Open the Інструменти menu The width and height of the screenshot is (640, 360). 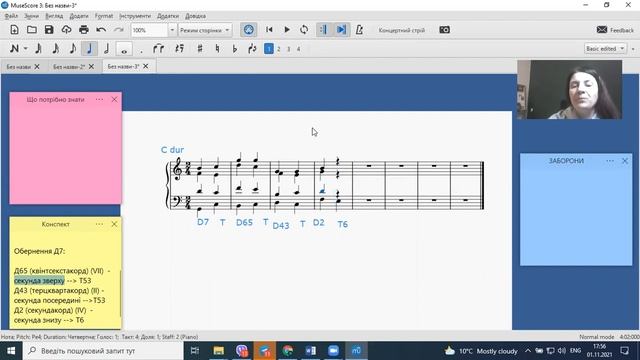(135, 16)
